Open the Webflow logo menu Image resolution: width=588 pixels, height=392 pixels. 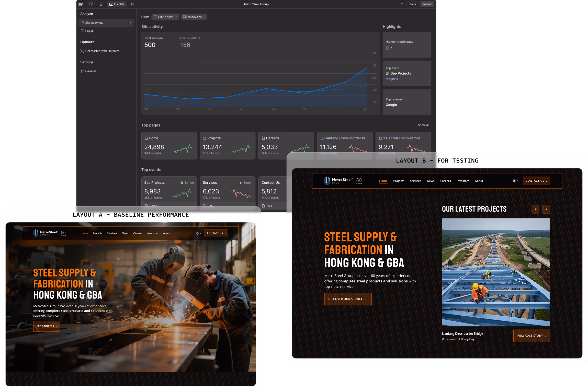point(81,4)
